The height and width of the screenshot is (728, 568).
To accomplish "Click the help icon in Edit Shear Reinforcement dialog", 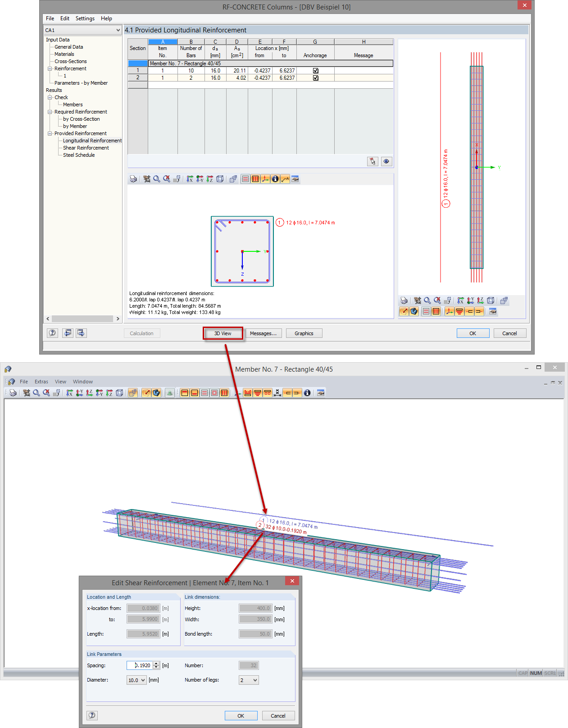I will [92, 715].
